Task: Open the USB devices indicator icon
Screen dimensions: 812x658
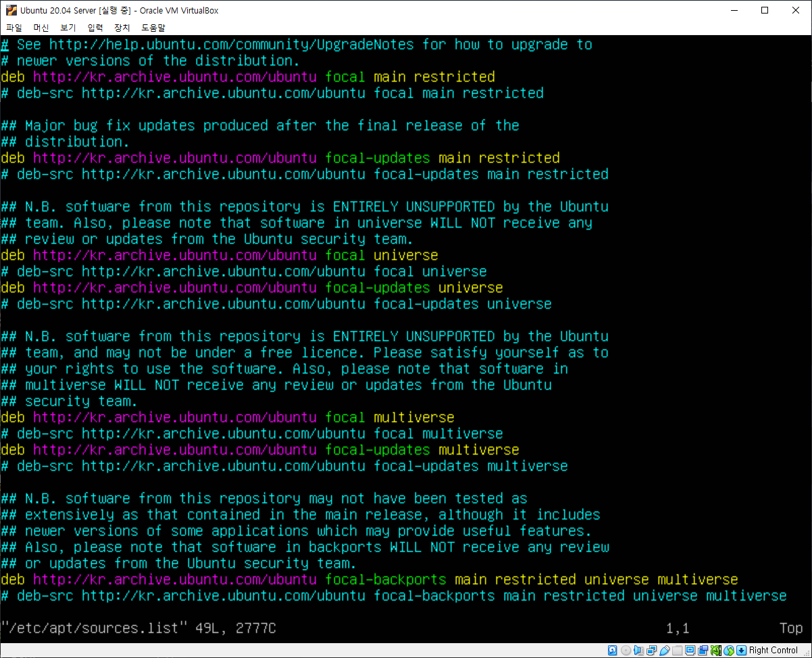Action: pyautogui.click(x=665, y=650)
